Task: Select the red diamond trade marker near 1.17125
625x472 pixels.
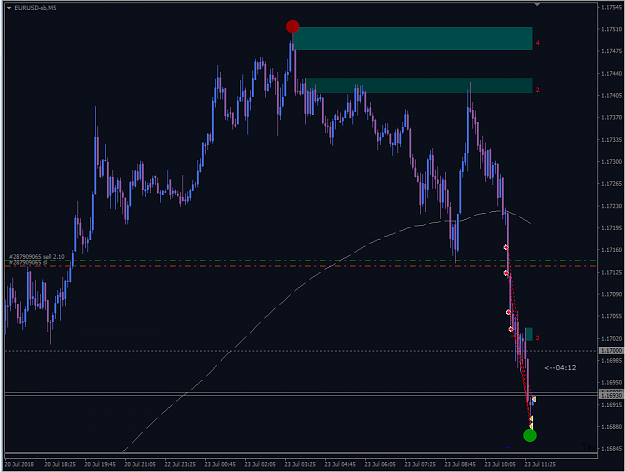Action: point(506,273)
